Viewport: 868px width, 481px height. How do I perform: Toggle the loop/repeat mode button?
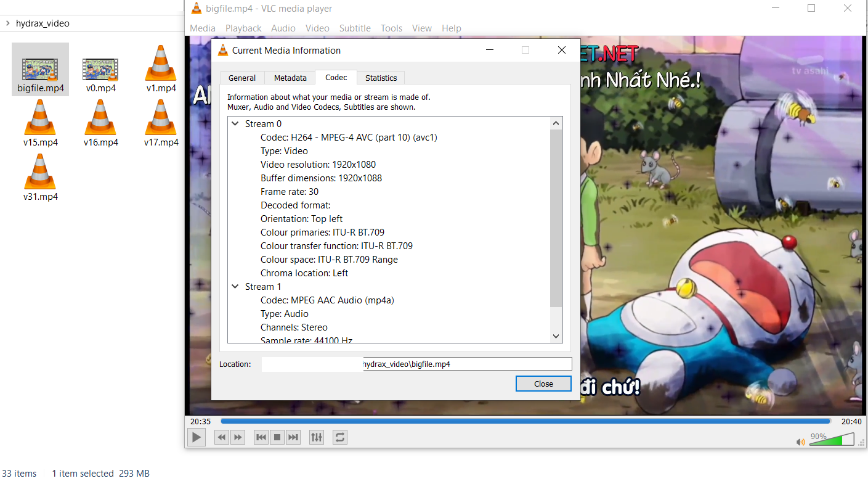(340, 437)
